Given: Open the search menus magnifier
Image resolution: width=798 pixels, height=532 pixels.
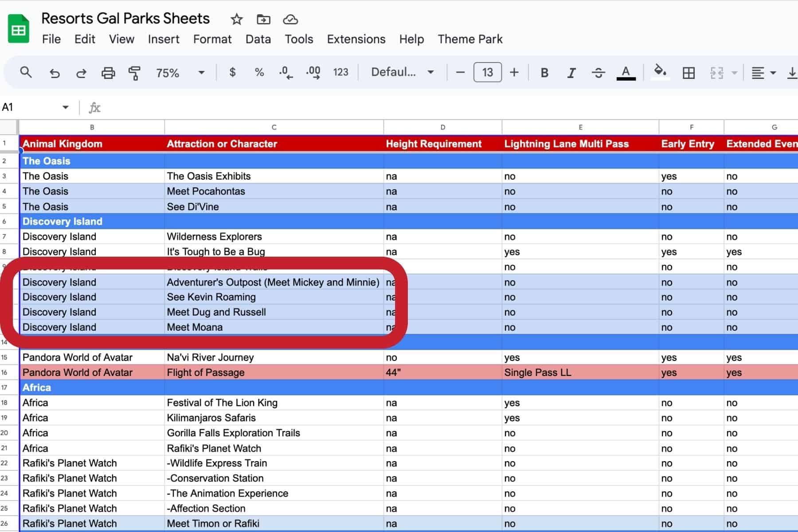Looking at the screenshot, I should pos(26,72).
